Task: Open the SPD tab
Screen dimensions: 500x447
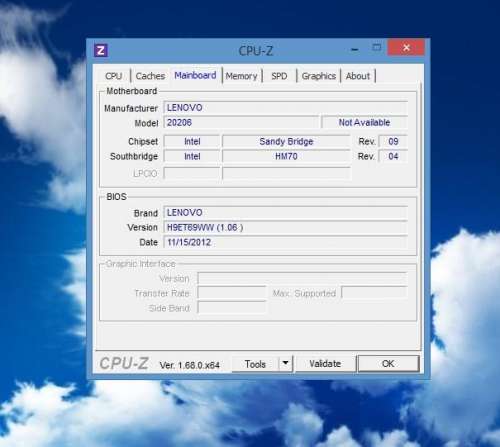Action: [279, 76]
